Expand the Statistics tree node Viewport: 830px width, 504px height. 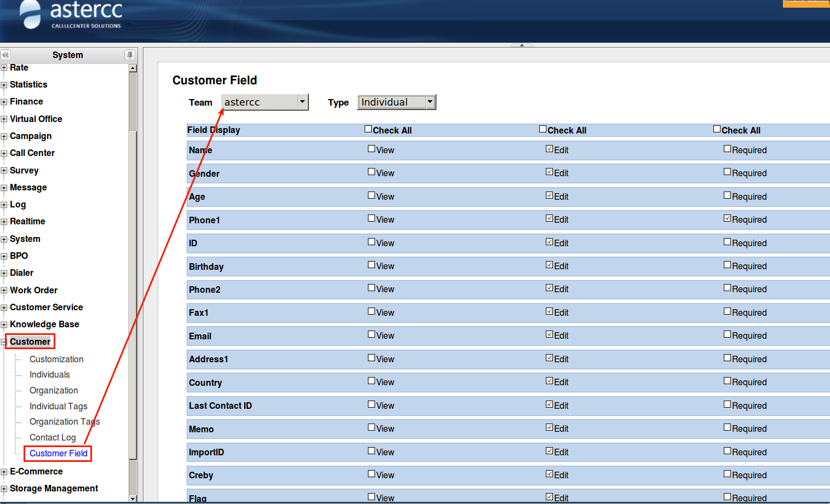[x=4, y=85]
